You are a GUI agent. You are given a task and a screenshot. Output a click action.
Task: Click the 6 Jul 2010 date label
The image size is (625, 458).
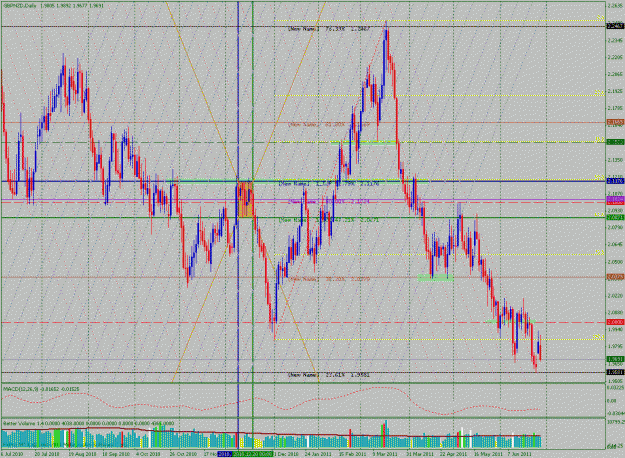[x=10, y=454]
